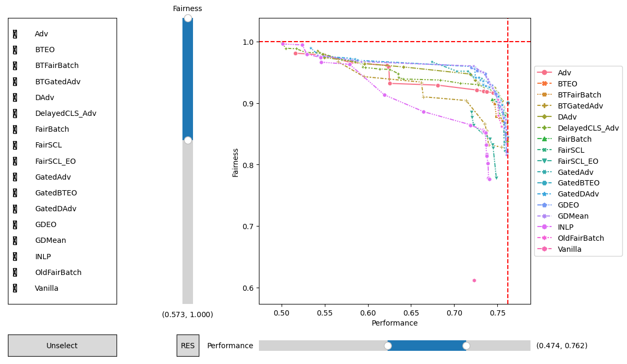Toggle the OldFairBatch checkbox
Screen dimensions: 627x364
tap(15, 272)
